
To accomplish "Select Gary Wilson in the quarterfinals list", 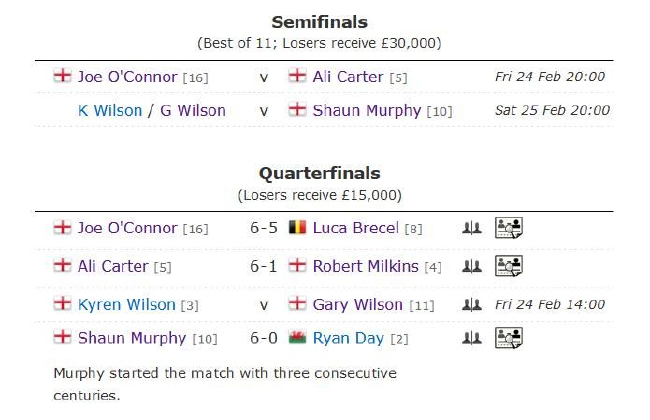I will click(x=359, y=304).
